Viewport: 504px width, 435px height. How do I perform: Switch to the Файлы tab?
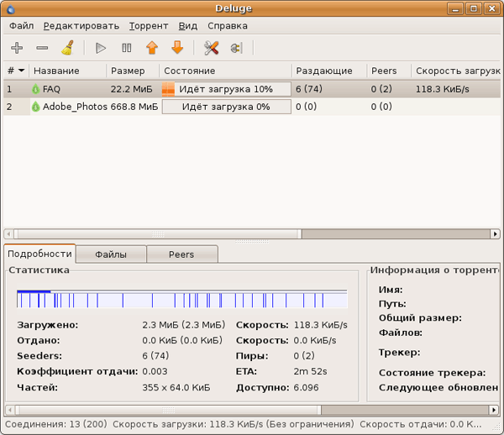pos(111,254)
